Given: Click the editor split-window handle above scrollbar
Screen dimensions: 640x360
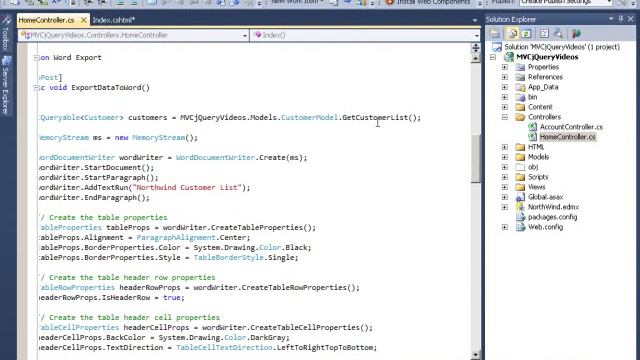Looking at the screenshot, I should pos(476,48).
